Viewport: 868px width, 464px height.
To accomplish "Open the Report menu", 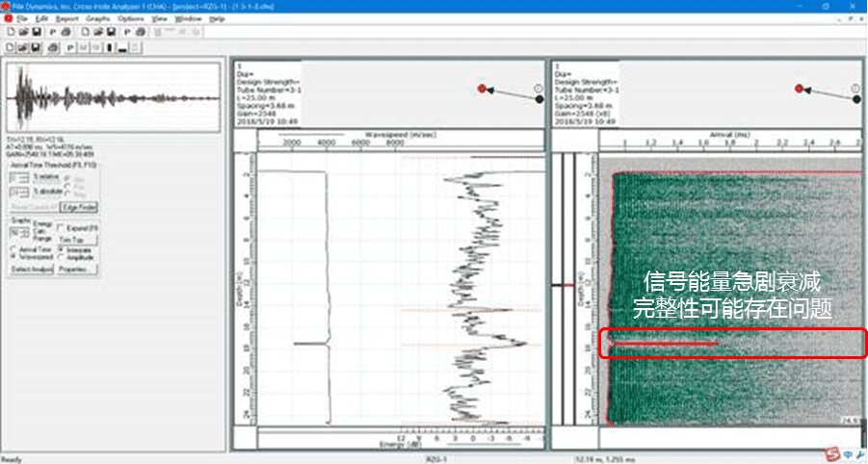I will [66, 18].
